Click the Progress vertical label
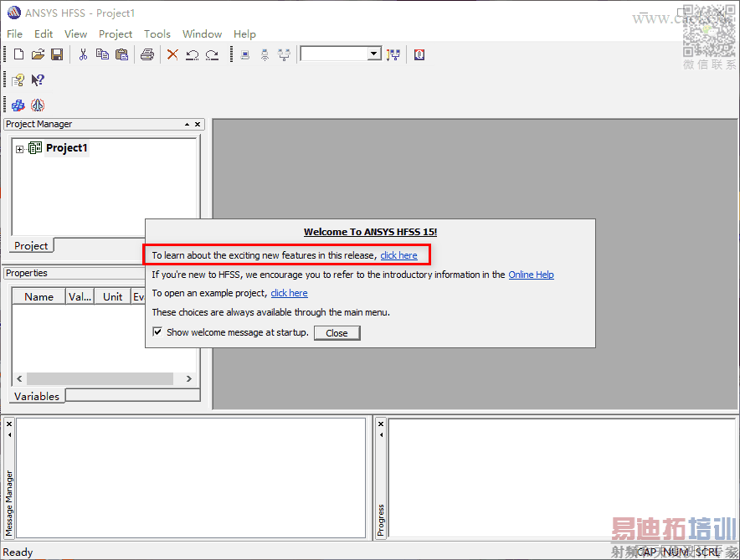Image resolution: width=740 pixels, height=560 pixels. (381, 520)
